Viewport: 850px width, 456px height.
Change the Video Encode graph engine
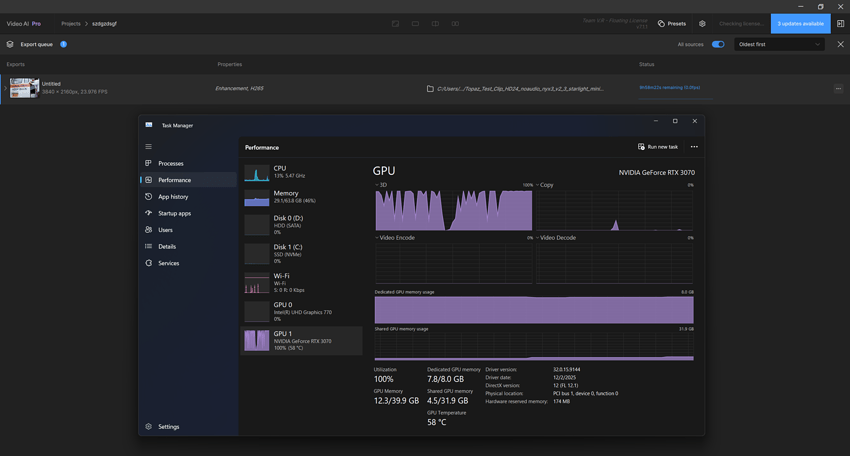tap(396, 238)
